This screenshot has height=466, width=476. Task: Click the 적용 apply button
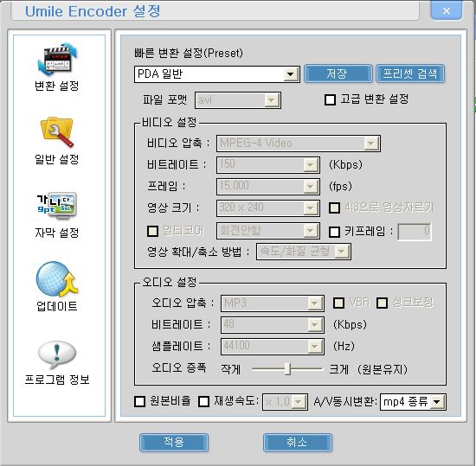(174, 443)
